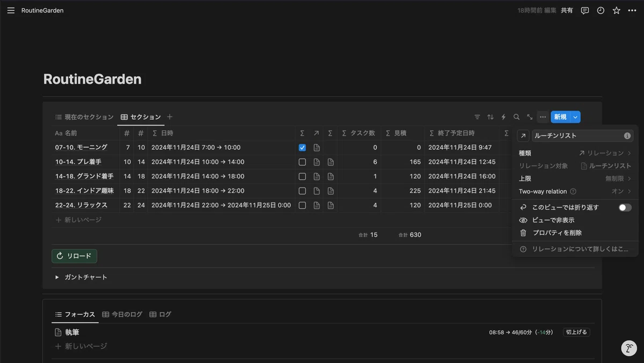Open the 上限 無制限 limit submenu
The width and height of the screenshot is (644, 363).
(575, 178)
